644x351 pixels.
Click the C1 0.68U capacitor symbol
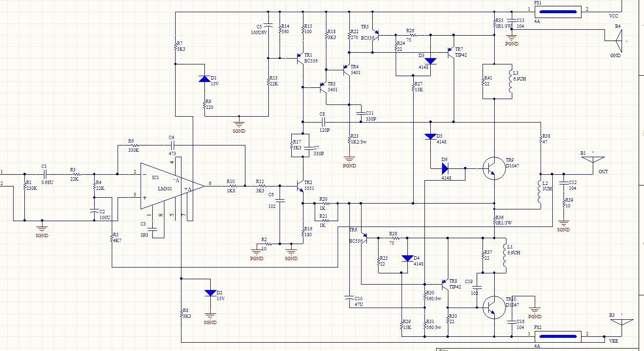coord(44,174)
